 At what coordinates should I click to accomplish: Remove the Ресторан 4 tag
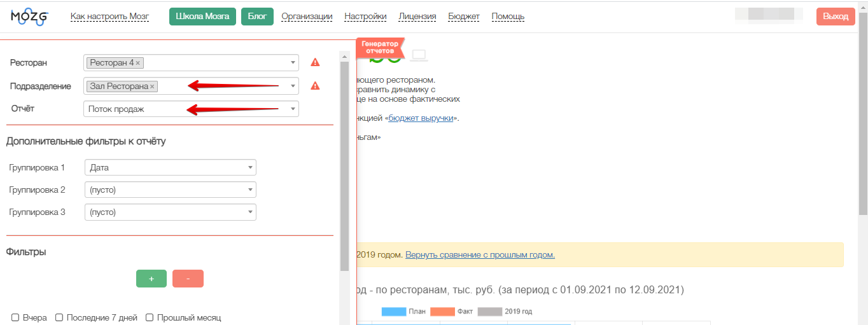pos(138,63)
